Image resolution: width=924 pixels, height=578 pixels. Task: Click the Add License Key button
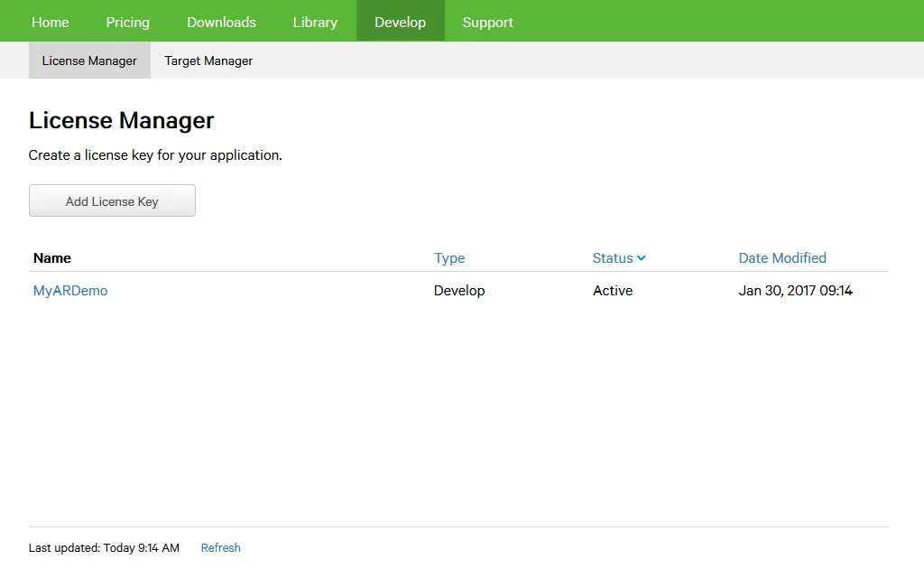[112, 200]
